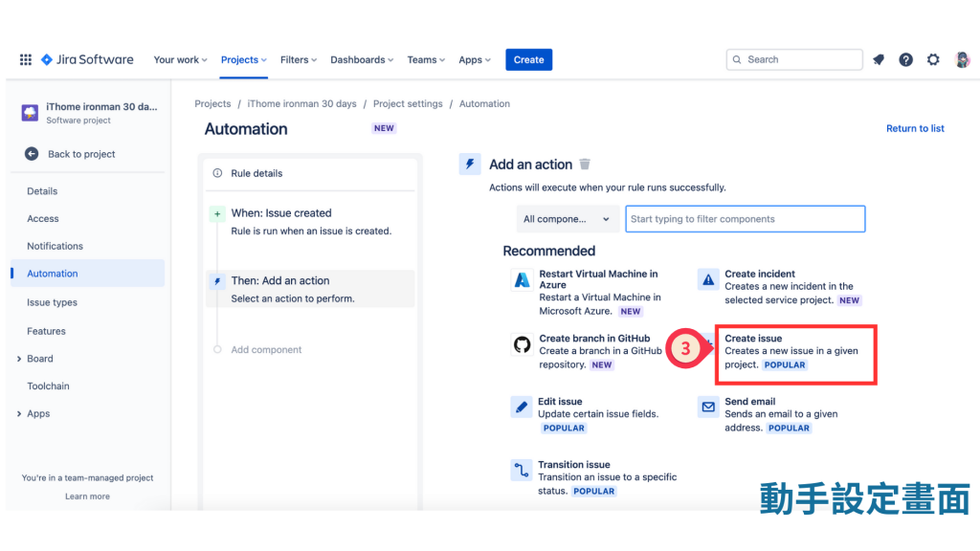
Task: Select the Edit issue pencil icon
Action: tap(521, 408)
